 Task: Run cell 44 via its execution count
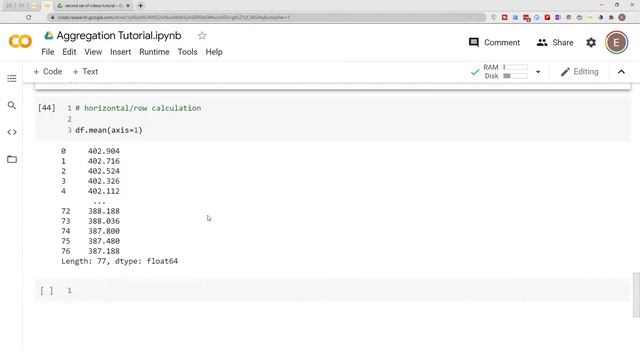point(47,108)
